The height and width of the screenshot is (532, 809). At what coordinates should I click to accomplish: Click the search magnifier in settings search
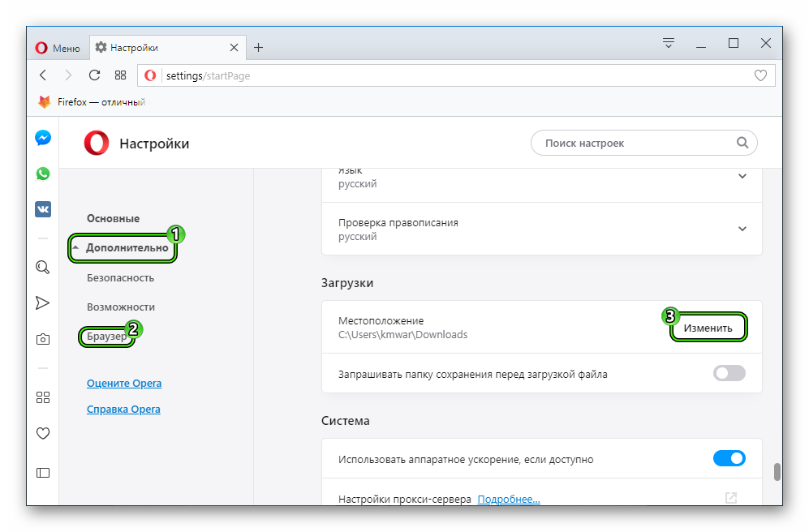point(742,143)
